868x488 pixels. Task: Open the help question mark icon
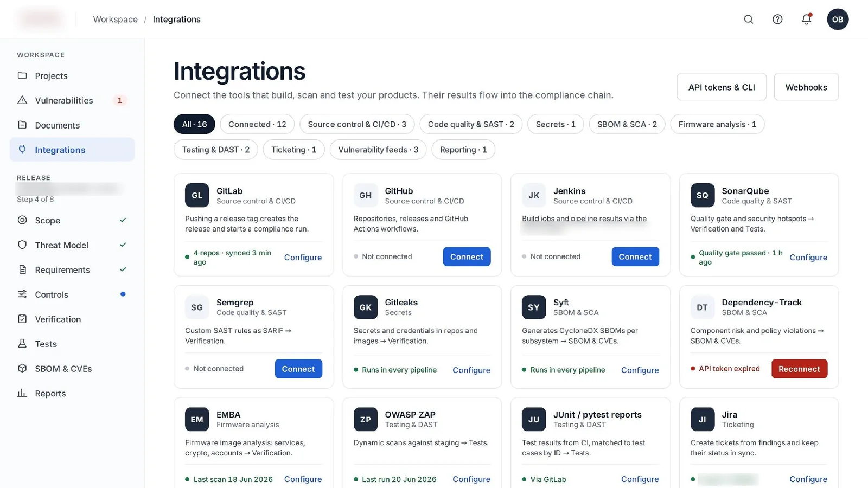click(x=777, y=20)
